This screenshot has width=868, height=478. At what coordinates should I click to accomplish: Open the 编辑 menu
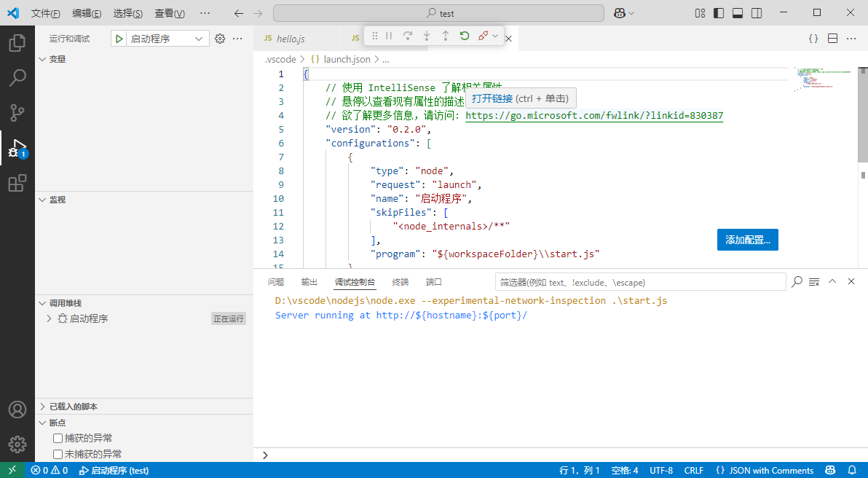tap(87, 13)
